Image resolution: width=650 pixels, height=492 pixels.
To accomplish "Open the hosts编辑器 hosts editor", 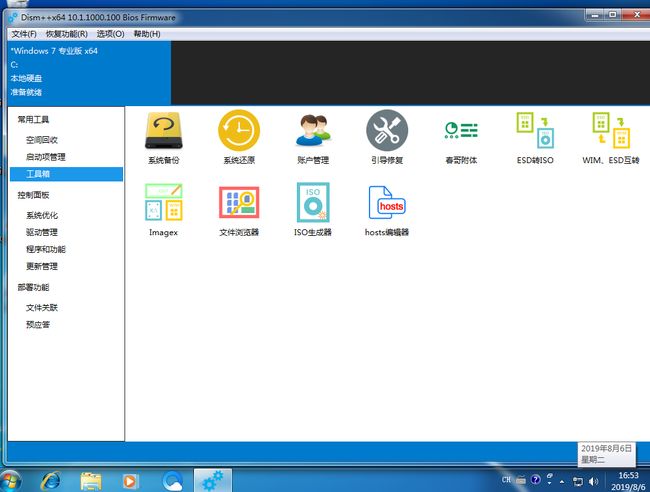I will tap(387, 210).
